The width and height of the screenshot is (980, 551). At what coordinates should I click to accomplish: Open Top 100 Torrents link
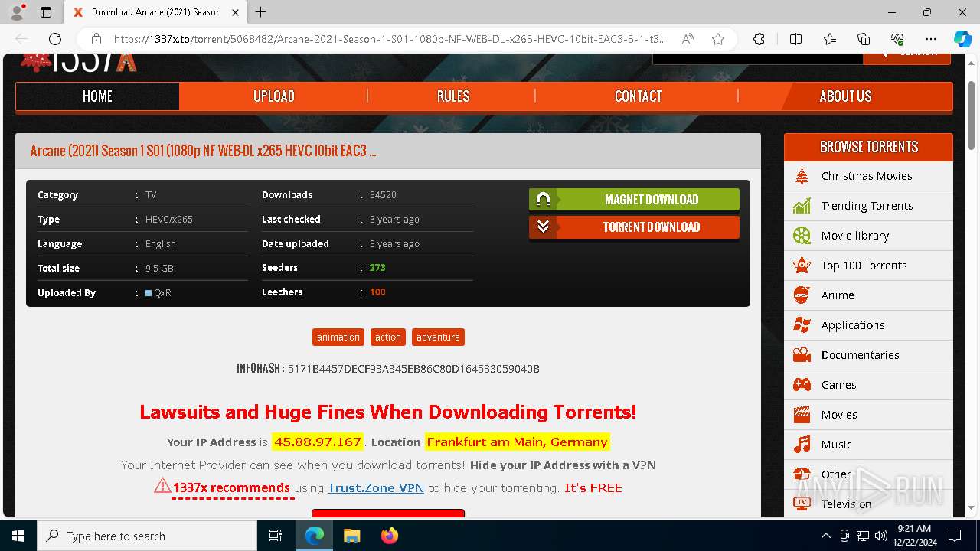[x=864, y=266]
